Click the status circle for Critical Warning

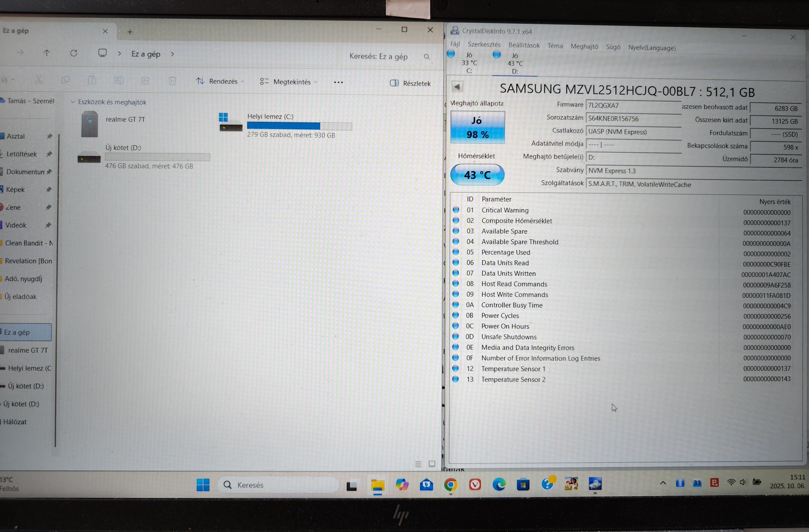(x=456, y=210)
